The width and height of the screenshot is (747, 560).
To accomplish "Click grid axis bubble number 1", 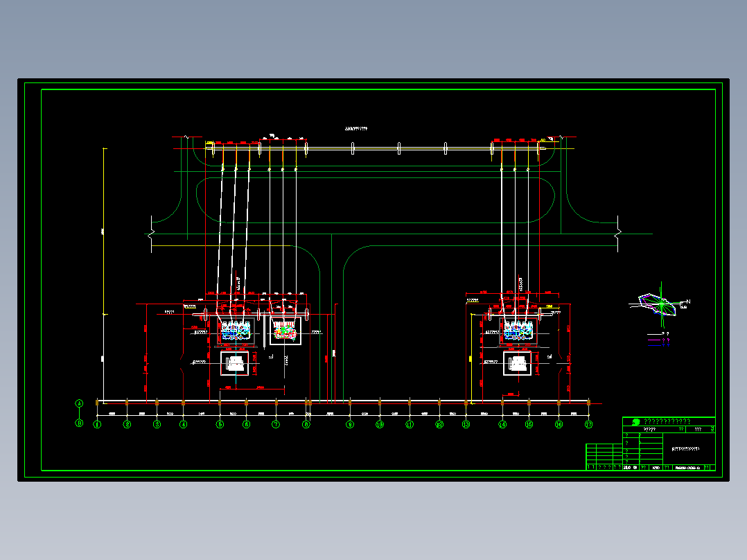I will click(x=97, y=424).
